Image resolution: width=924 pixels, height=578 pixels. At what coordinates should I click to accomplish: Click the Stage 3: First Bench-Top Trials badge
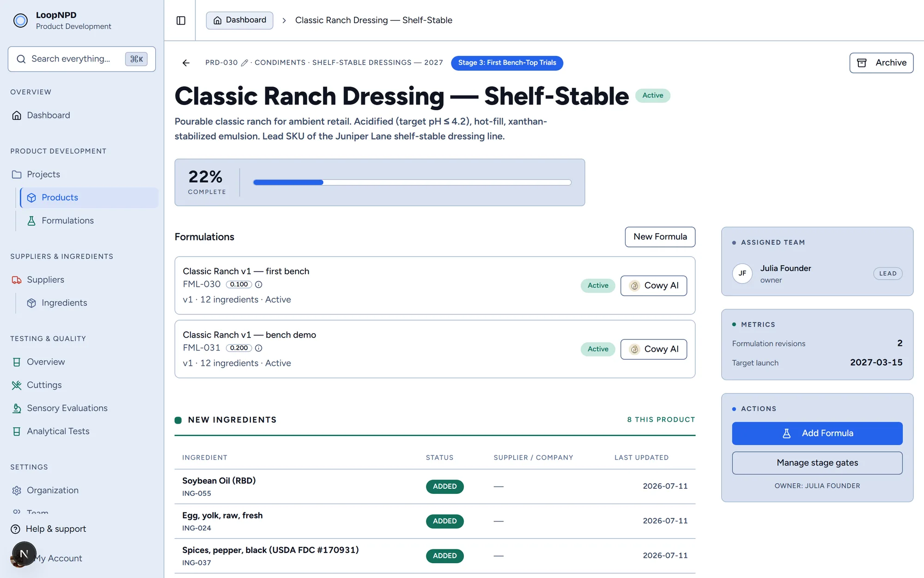click(x=507, y=63)
